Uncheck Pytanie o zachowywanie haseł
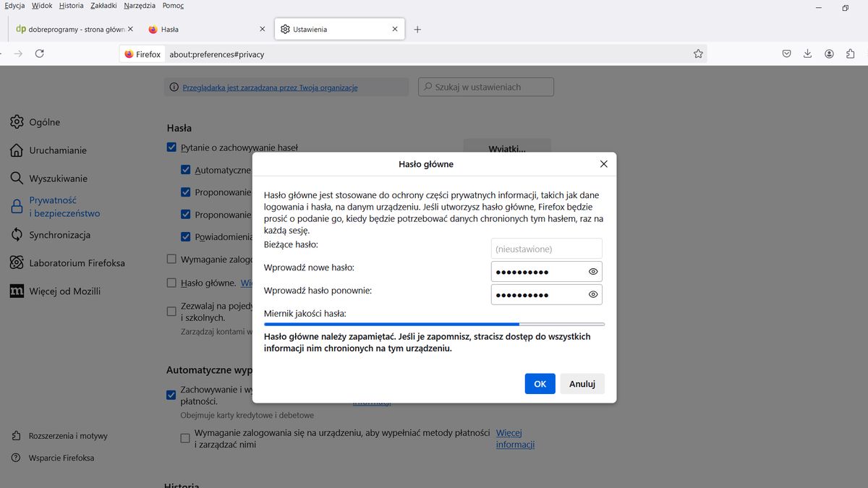 [x=171, y=147]
